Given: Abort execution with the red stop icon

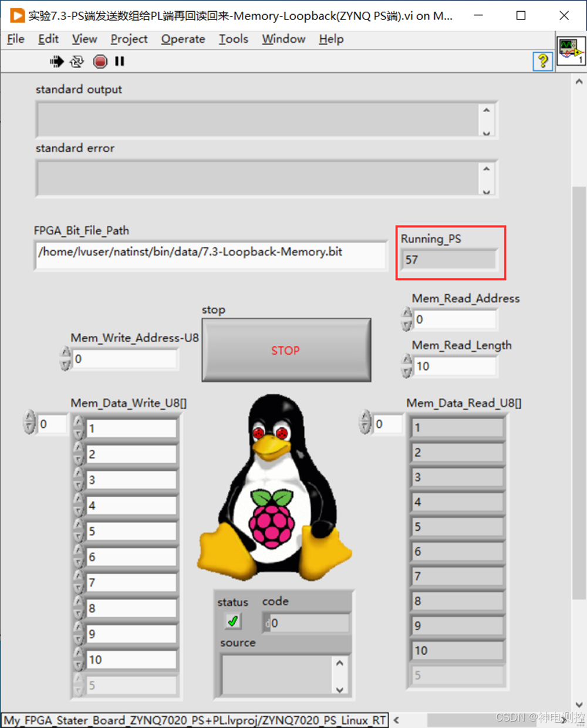Looking at the screenshot, I should (100, 61).
